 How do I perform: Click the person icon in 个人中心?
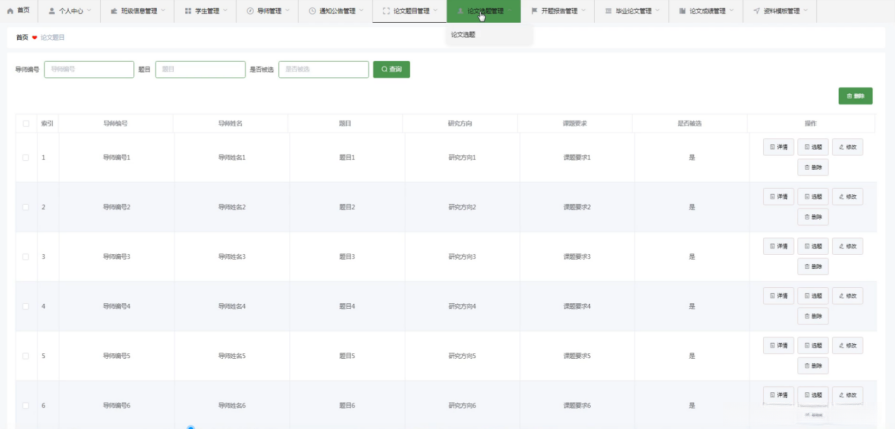[52, 11]
